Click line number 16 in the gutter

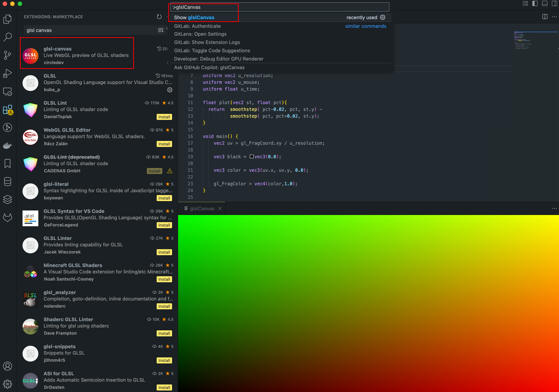point(190,136)
